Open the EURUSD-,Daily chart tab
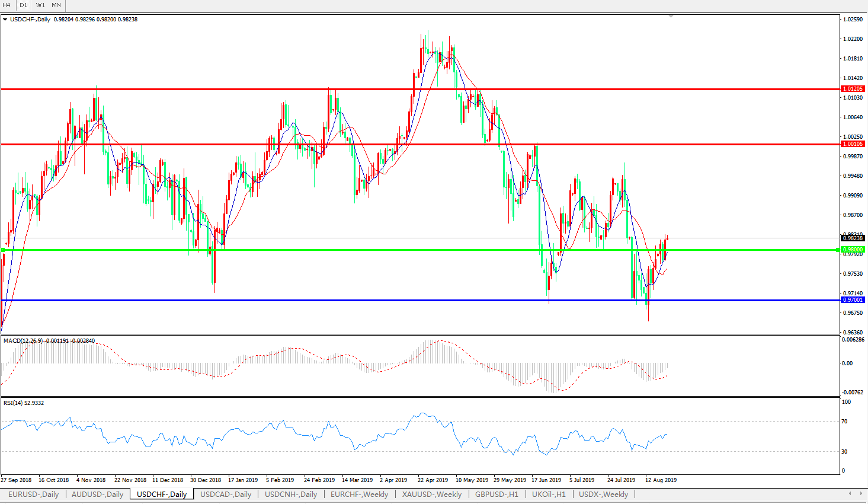Viewport: 868px width, 504px height. pos(33,494)
